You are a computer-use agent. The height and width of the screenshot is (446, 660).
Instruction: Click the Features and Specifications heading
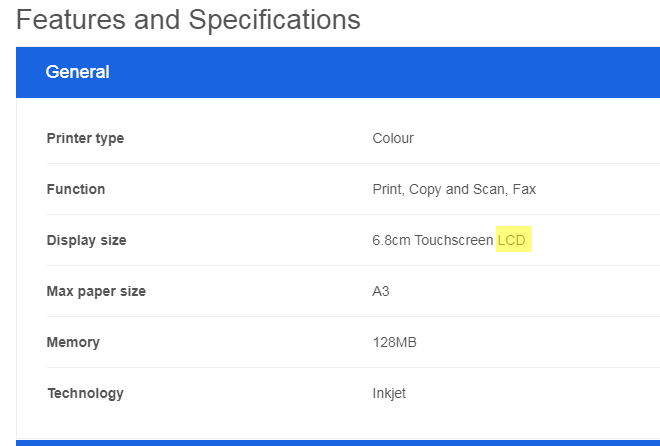(188, 19)
